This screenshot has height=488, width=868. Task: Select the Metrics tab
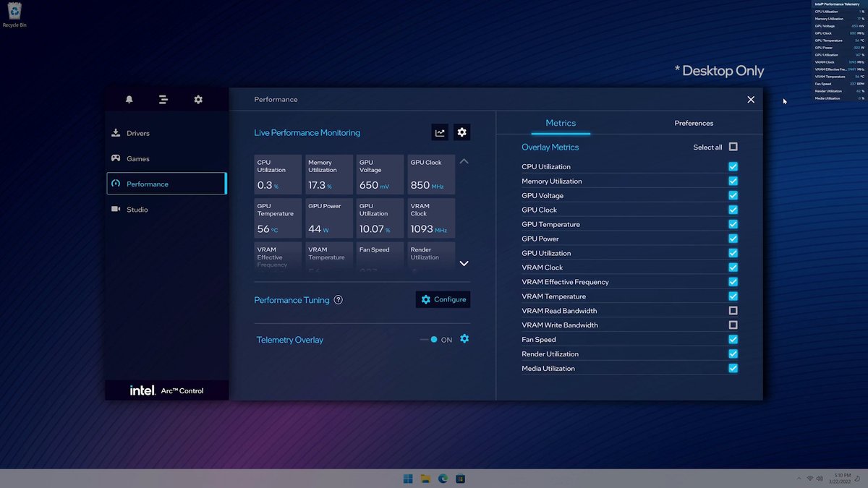coord(561,123)
